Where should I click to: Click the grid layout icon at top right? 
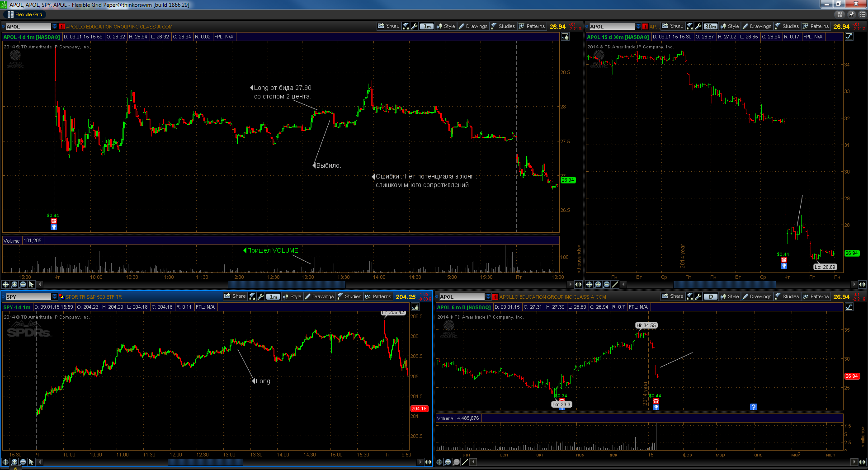pos(840,14)
